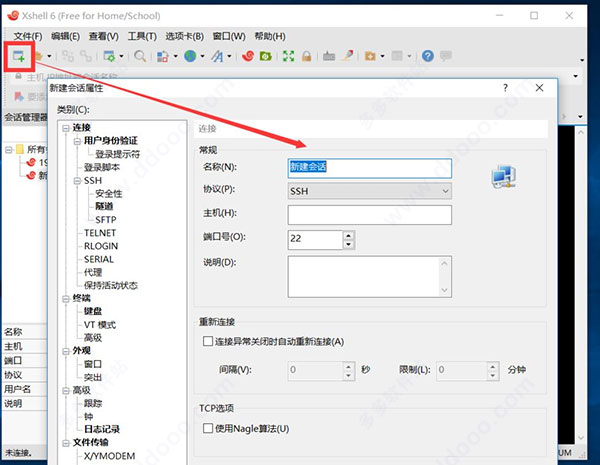Image resolution: width=600 pixels, height=465 pixels.
Task: Open the 选项卡(B) menu
Action: pos(184,36)
